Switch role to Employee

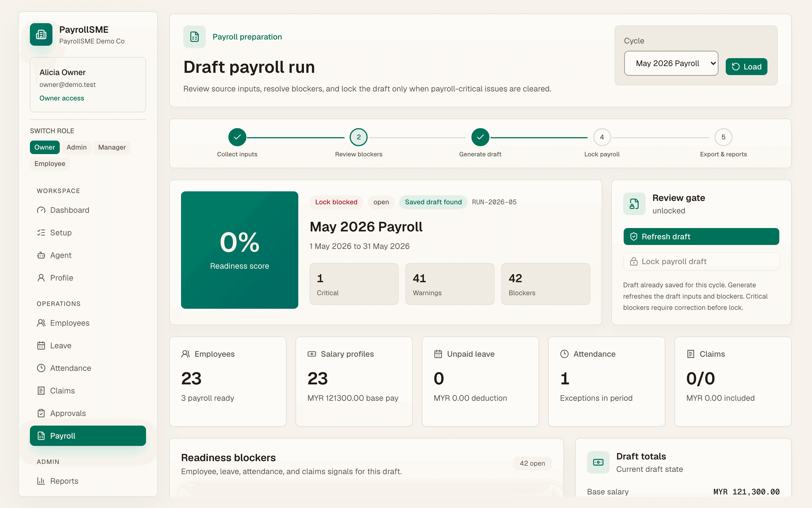click(50, 164)
